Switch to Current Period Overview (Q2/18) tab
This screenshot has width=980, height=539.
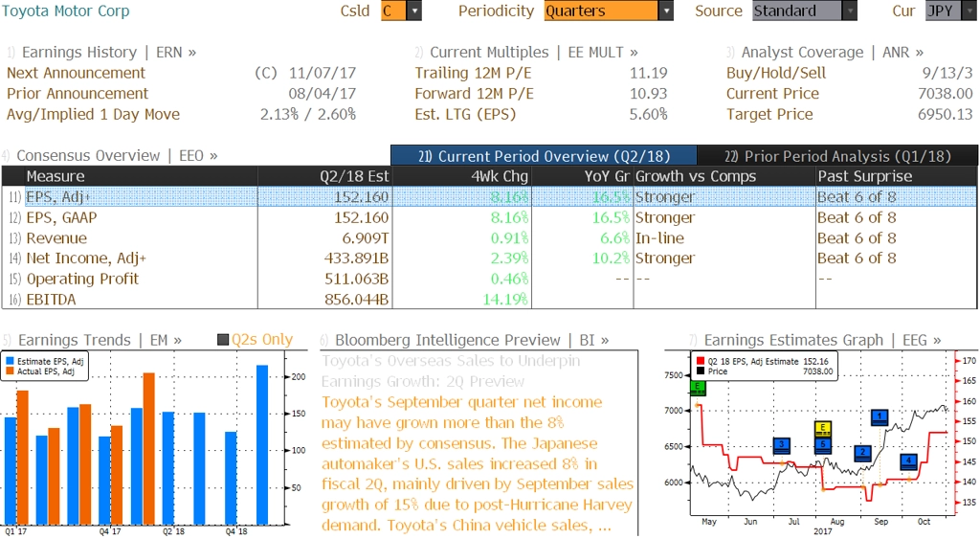544,156
